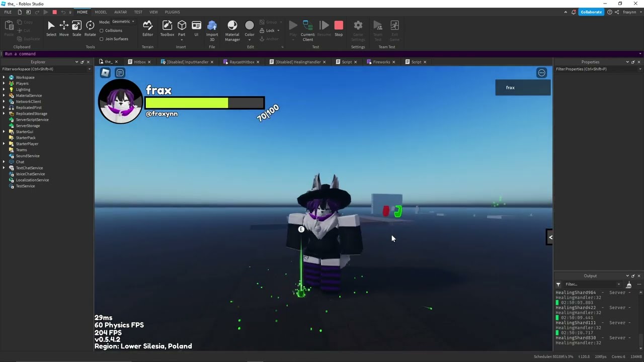The width and height of the screenshot is (644, 362).
Task: Click the Collaborate button
Action: tap(591, 12)
